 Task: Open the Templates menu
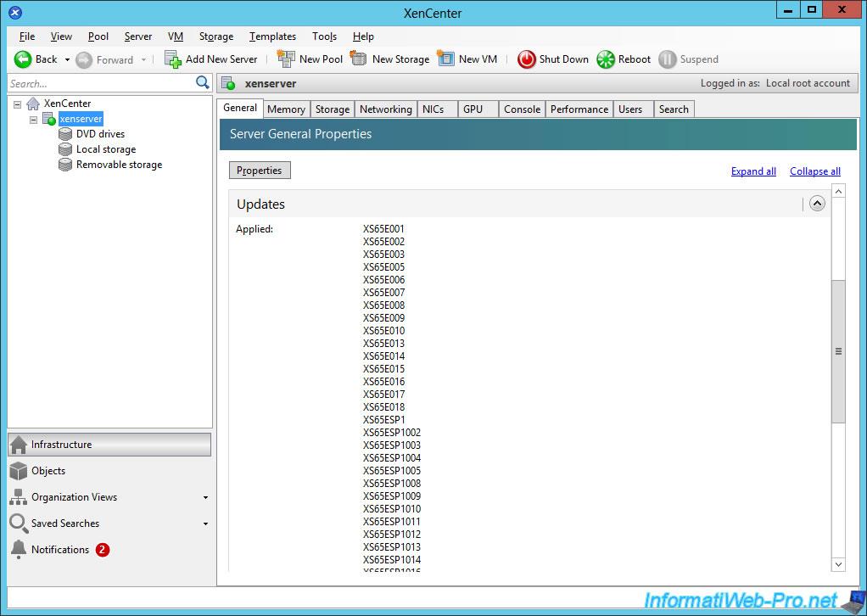(x=272, y=36)
